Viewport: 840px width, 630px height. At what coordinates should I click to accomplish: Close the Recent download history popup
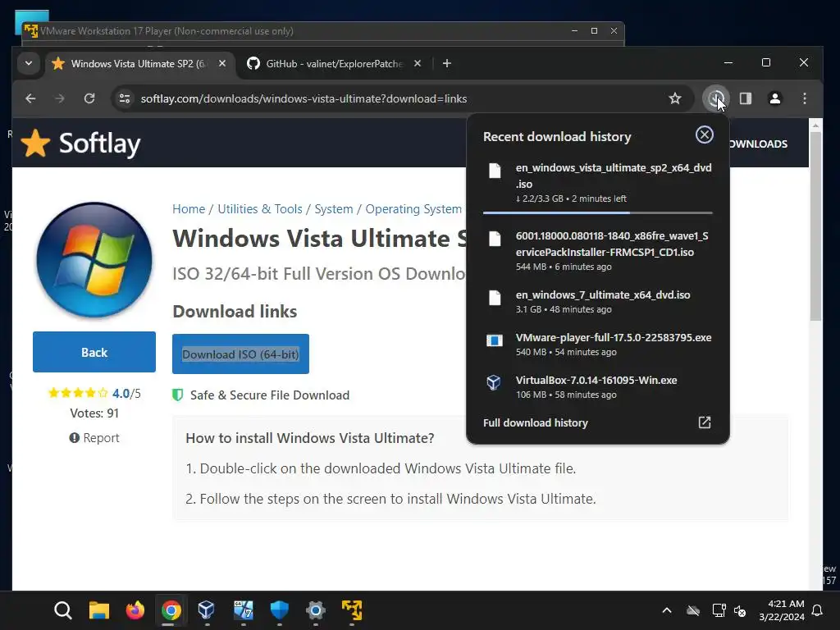[705, 135]
